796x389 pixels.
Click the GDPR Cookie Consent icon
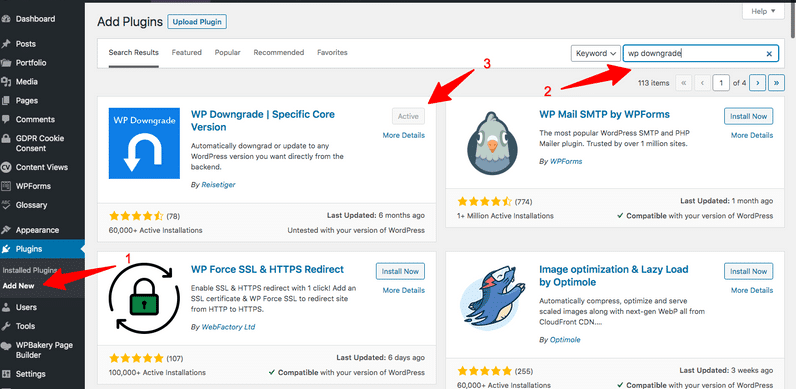click(x=6, y=139)
